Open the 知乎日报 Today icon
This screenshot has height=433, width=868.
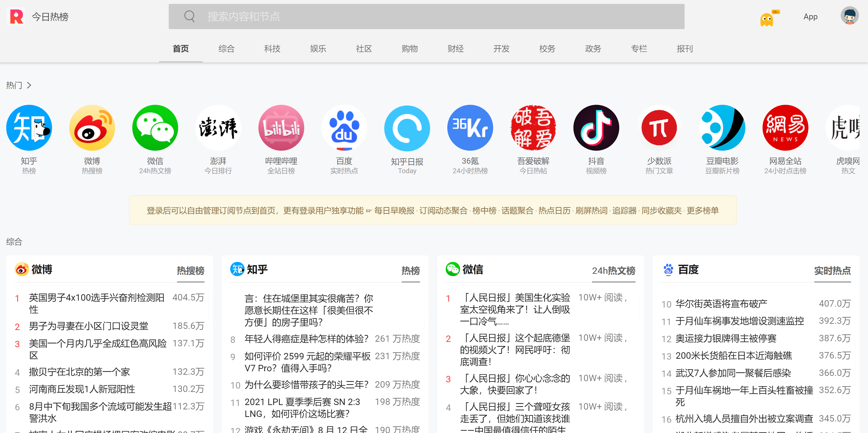(407, 128)
